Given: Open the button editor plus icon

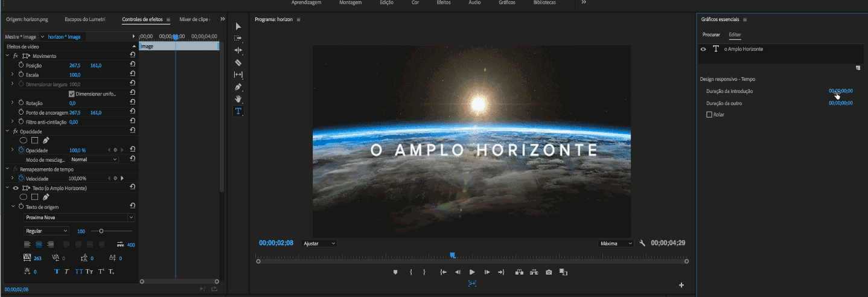Looking at the screenshot, I should 681,285.
